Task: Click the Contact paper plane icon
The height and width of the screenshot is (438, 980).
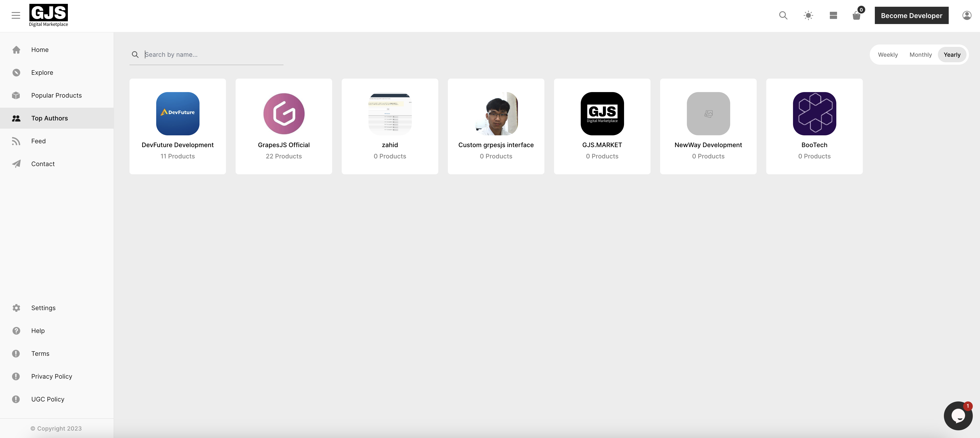Action: coord(16,164)
